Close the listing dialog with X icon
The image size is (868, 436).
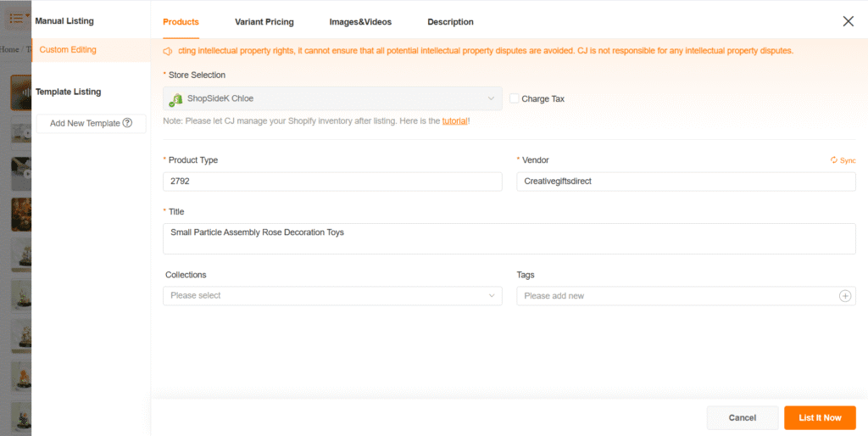click(848, 21)
